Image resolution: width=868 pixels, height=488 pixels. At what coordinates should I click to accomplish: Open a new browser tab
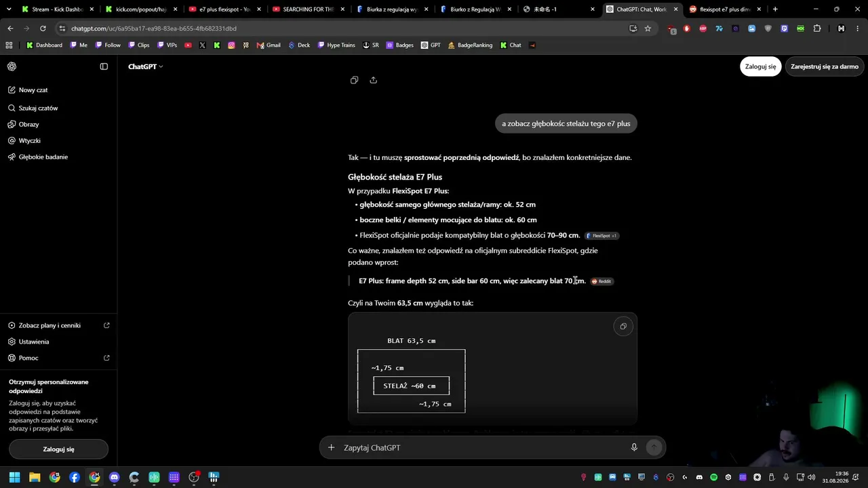[775, 9]
